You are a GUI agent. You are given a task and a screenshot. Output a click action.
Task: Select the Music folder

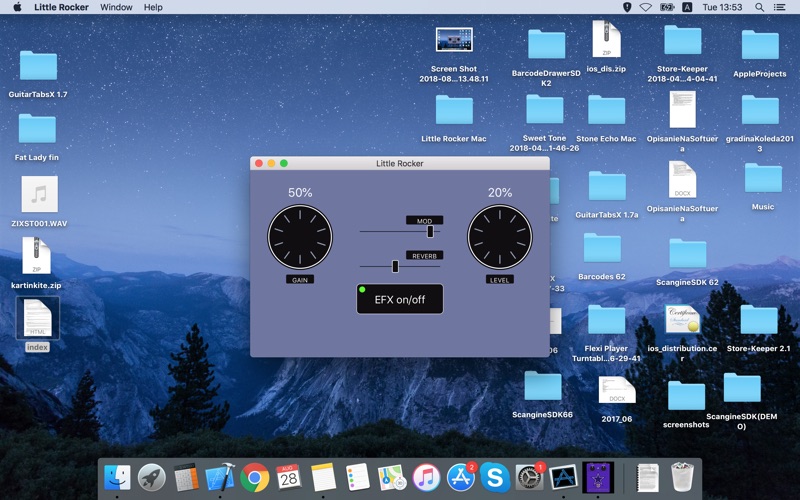(x=763, y=178)
